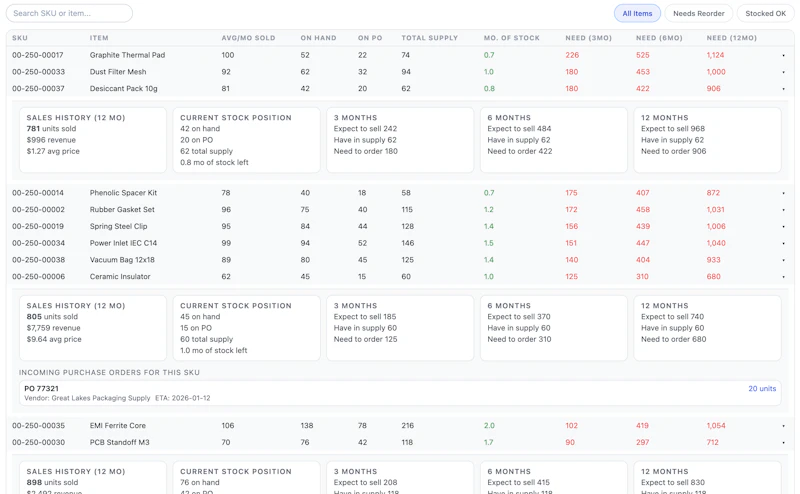This screenshot has height=494, width=800.
Task: Select SKU 00-250-00014
Action: (38, 193)
